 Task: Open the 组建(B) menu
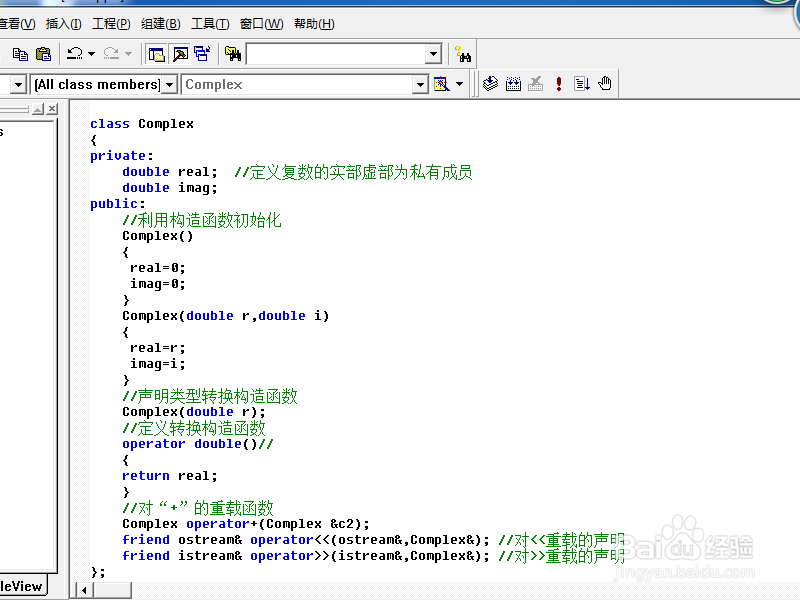(x=161, y=24)
